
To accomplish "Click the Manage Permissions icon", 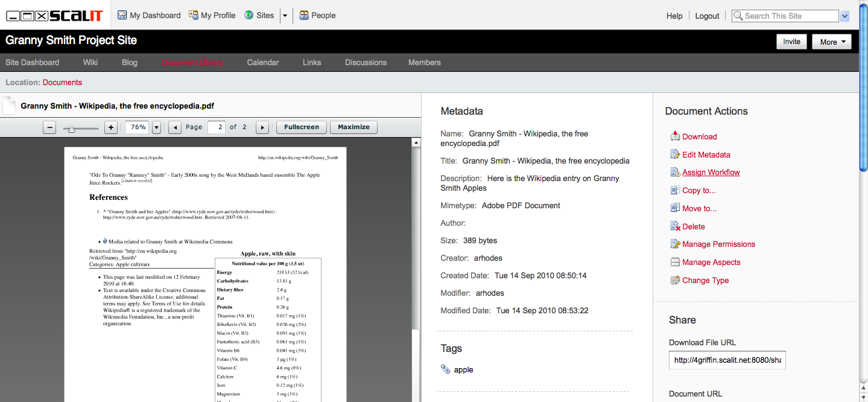I will pyautogui.click(x=676, y=244).
